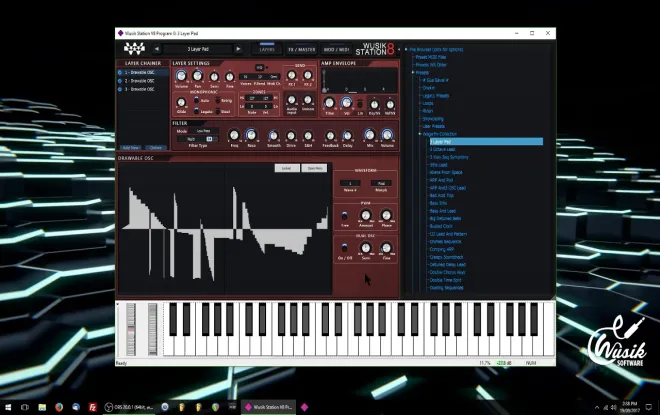Open Firefox from the Windows taskbar
The width and height of the screenshot is (660, 415).
(x=59, y=407)
